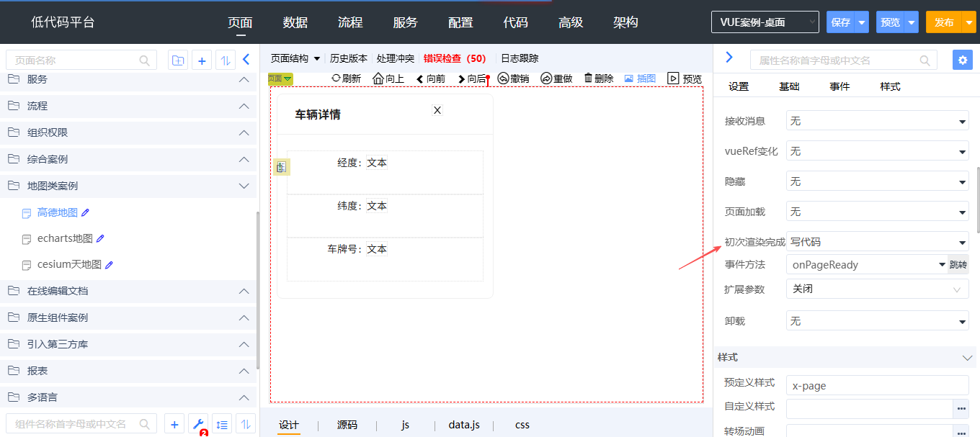Viewport: 980px width, 437px height.
Task: Edit echarts地图 page via pencil icon
Action: 100,238
